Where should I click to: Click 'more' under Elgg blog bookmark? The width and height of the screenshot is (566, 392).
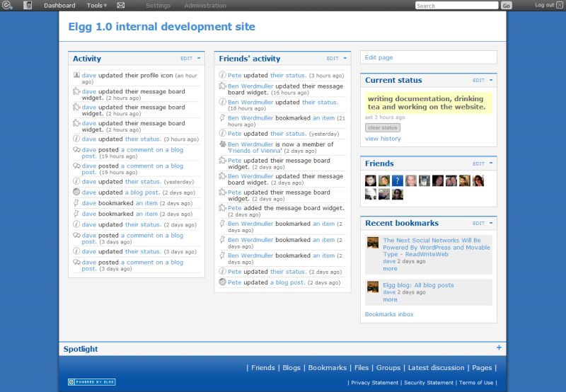pyautogui.click(x=390, y=299)
